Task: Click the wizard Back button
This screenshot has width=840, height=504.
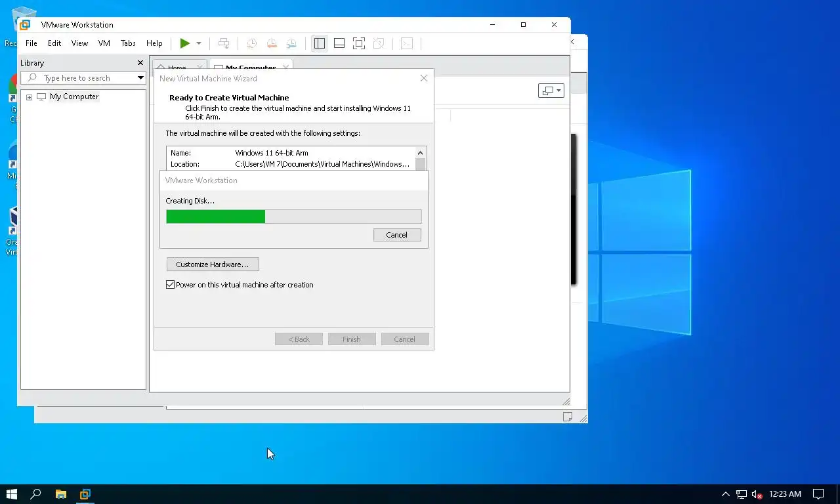Action: pyautogui.click(x=299, y=339)
